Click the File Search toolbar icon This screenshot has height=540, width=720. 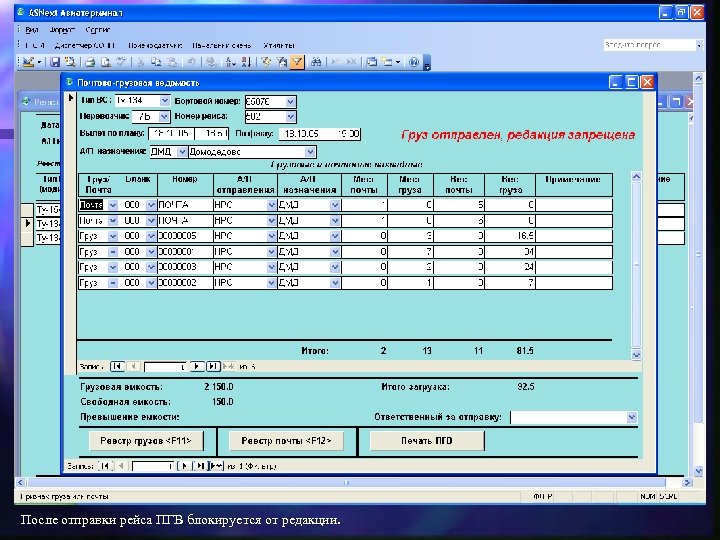tap(70, 62)
